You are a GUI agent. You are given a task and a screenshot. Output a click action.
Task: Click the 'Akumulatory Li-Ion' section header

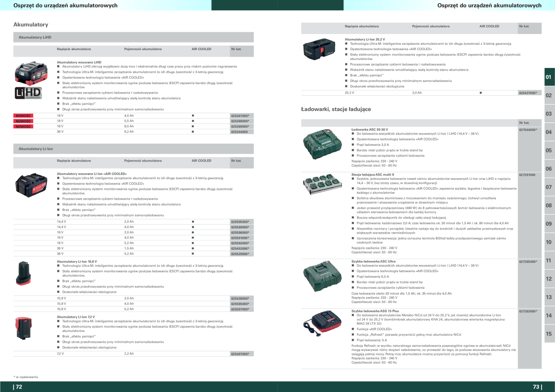tap(133, 149)
